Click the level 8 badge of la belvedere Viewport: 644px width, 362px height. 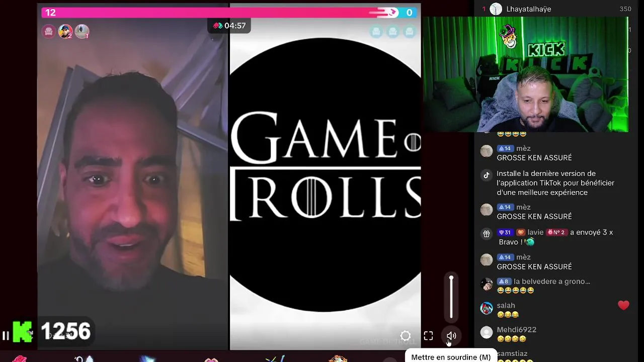pos(504,282)
